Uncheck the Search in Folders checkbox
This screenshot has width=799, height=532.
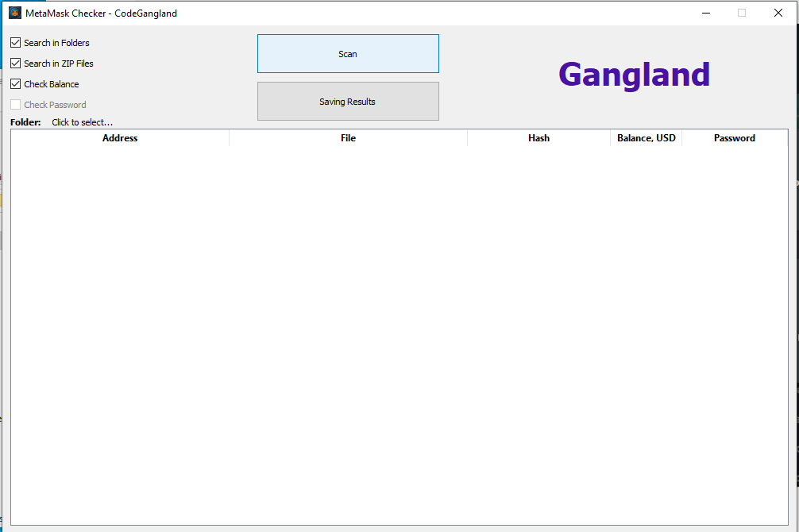point(16,43)
